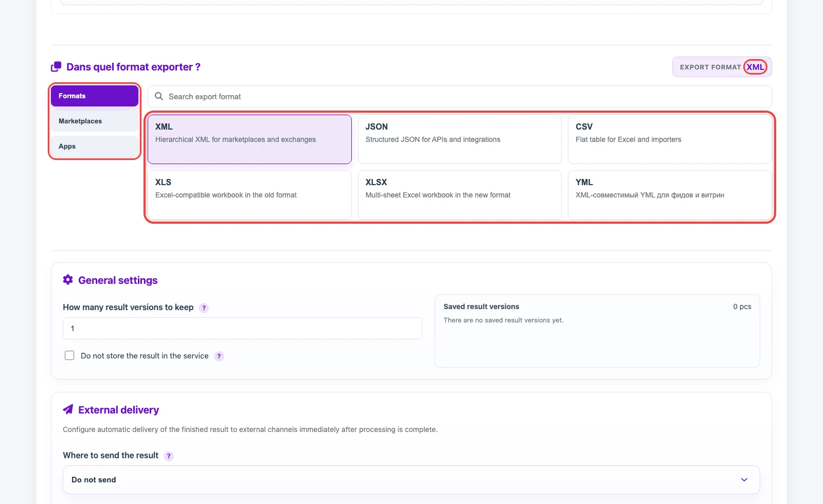Click 'Structured JSON for APIs and integrations' text
The width and height of the screenshot is (823, 504).
tap(433, 139)
